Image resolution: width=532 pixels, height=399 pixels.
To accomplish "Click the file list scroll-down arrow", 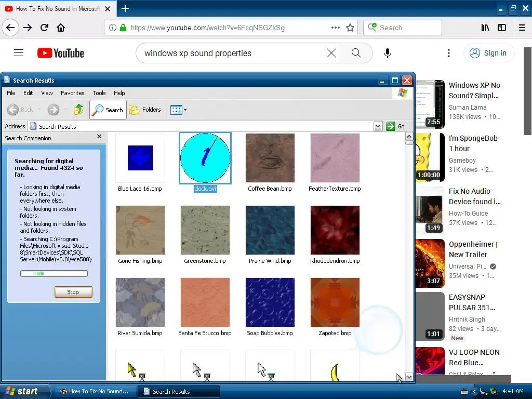I will tap(409, 377).
